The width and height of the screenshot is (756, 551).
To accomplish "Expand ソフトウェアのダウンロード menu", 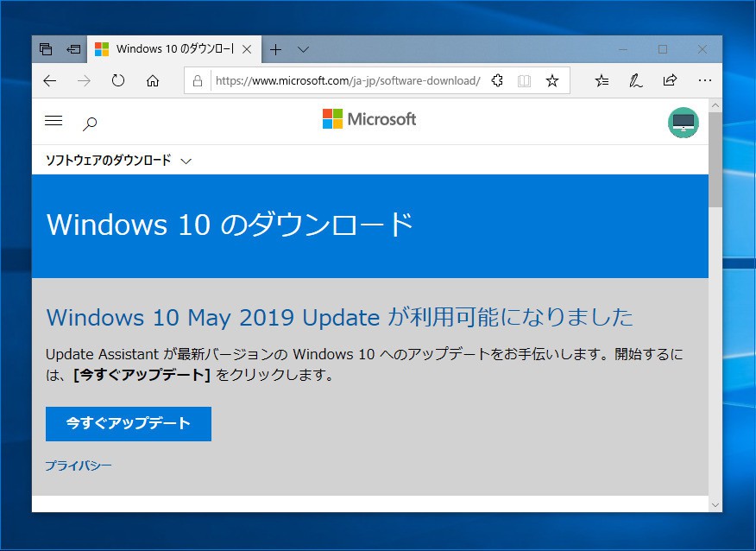I will pos(118,160).
